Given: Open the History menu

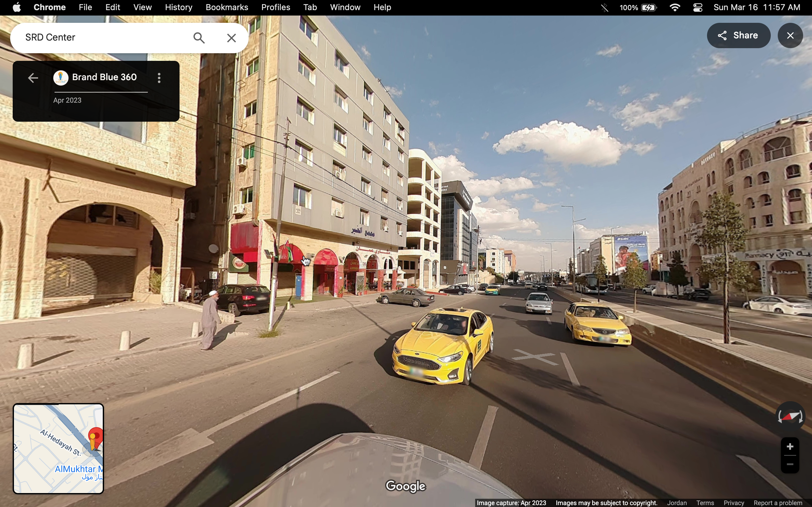Looking at the screenshot, I should 179,7.
